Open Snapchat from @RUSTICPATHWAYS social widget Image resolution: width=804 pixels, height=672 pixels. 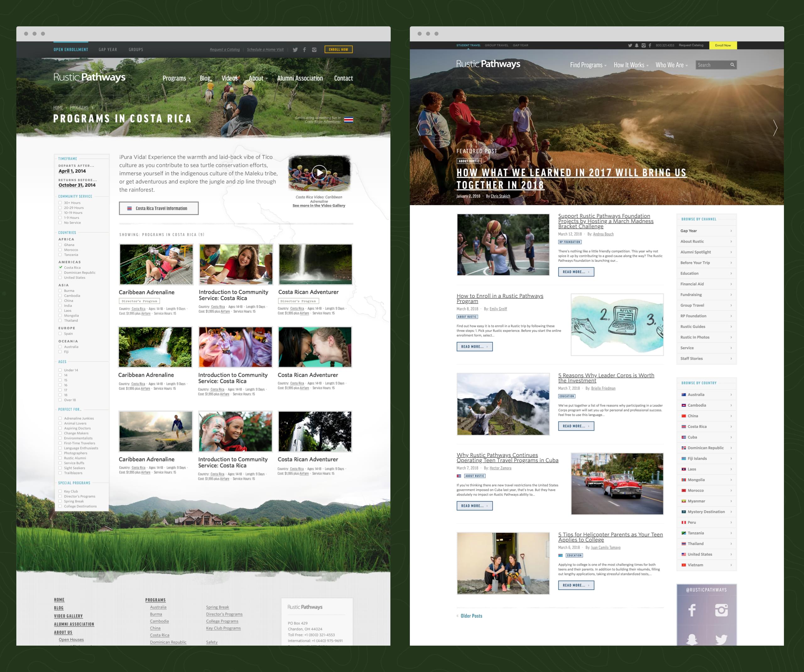point(692,639)
